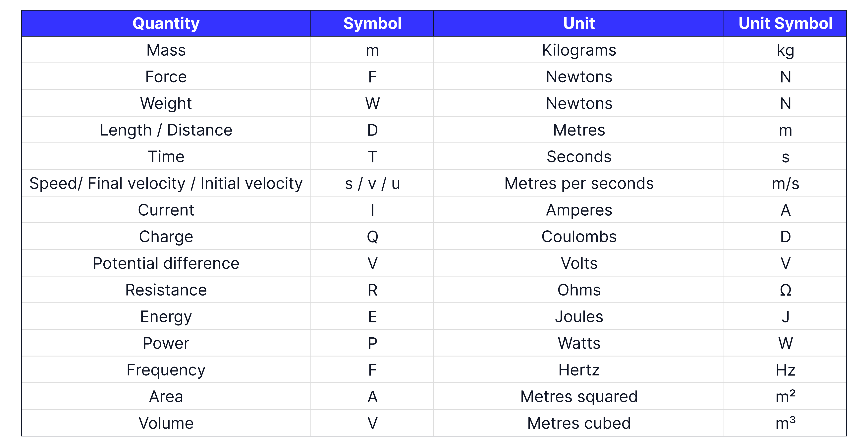Click the Hz unit symbol cell
Screen dimensions: 868x446
point(785,370)
